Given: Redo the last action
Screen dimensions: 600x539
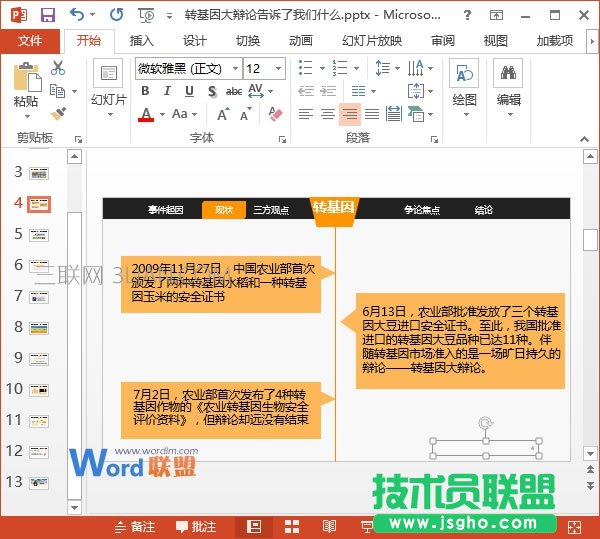Looking at the screenshot, I should tap(116, 15).
